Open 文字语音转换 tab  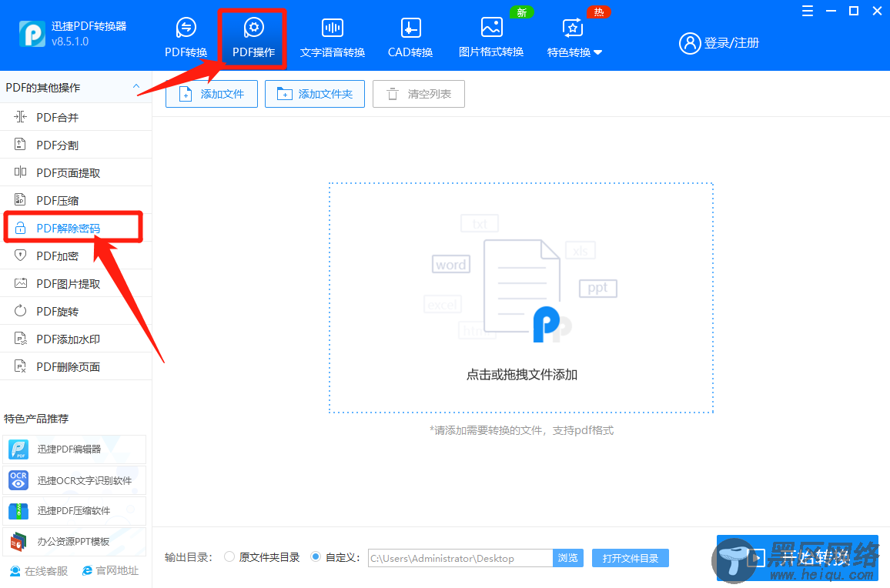(x=332, y=38)
